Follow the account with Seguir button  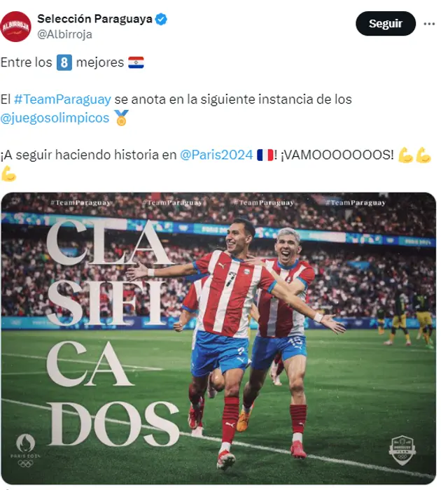pyautogui.click(x=386, y=23)
